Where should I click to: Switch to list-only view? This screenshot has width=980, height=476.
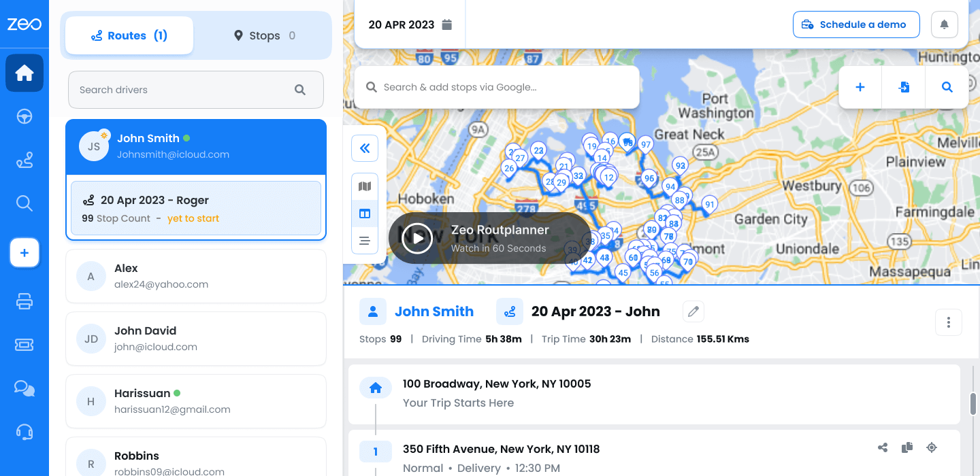click(365, 241)
